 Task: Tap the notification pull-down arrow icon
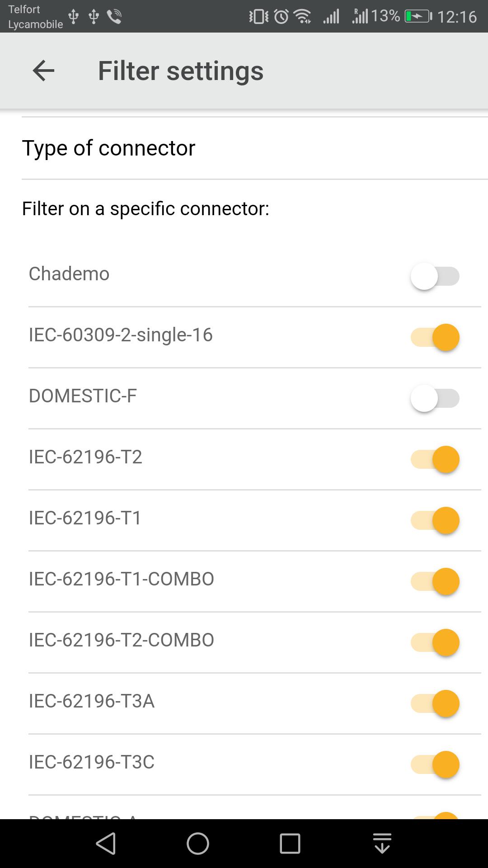point(382,844)
